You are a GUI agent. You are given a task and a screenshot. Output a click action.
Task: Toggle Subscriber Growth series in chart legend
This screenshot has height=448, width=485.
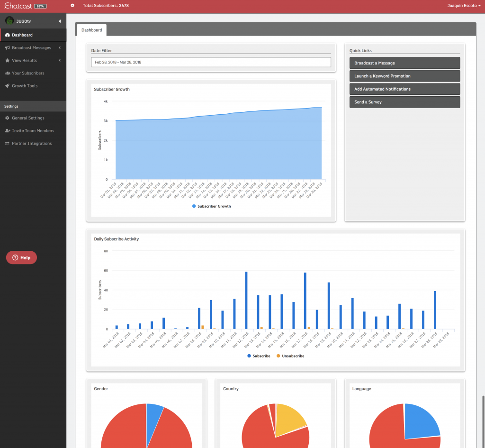211,206
